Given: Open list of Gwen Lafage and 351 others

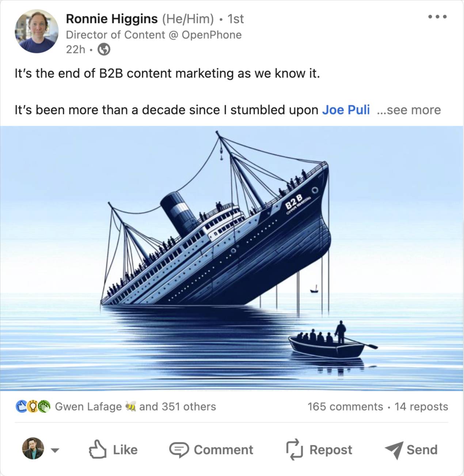Looking at the screenshot, I should coord(135,407).
